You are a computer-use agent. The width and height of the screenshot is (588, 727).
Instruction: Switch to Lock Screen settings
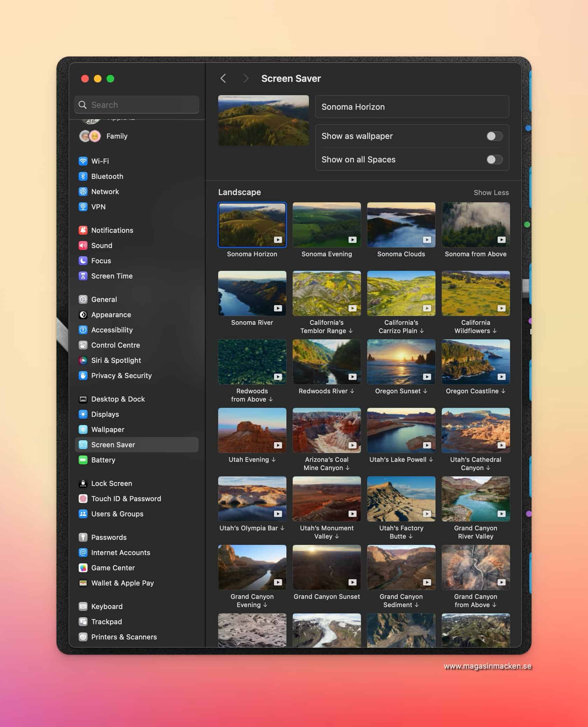(x=111, y=483)
